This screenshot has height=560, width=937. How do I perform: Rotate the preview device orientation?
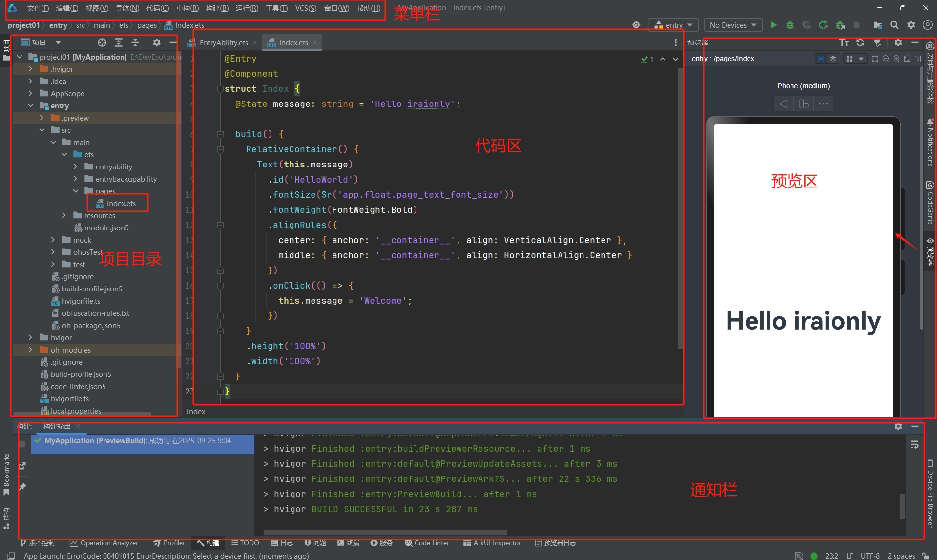coord(803,104)
